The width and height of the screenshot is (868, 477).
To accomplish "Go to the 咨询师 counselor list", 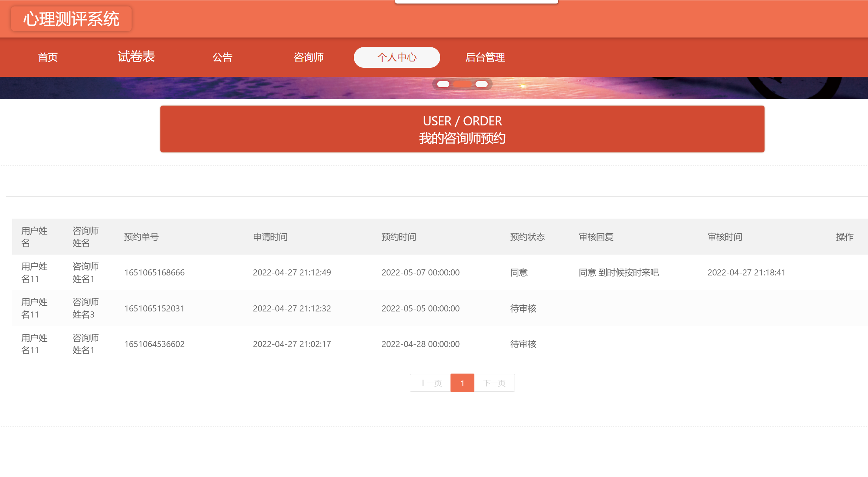I will pos(308,57).
